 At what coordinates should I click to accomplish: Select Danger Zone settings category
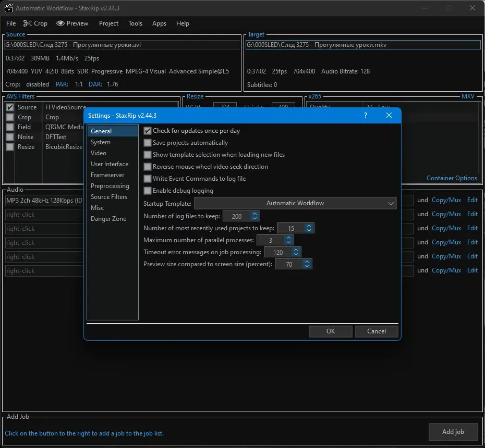click(108, 219)
